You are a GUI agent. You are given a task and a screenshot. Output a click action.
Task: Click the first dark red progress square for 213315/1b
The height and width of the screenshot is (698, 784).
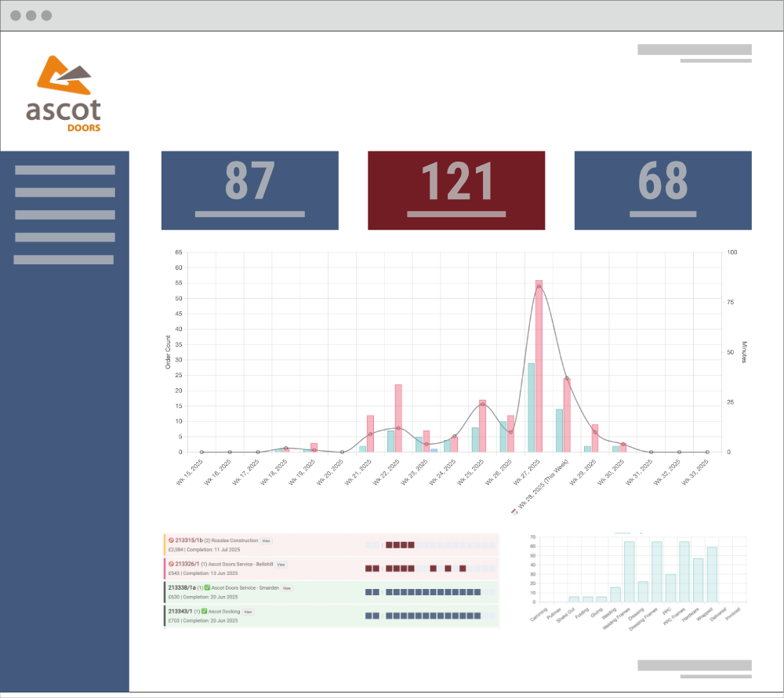point(389,545)
